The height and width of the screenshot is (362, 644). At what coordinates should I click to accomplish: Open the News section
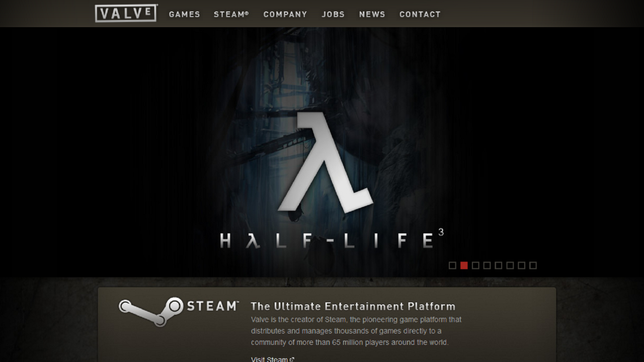click(372, 15)
